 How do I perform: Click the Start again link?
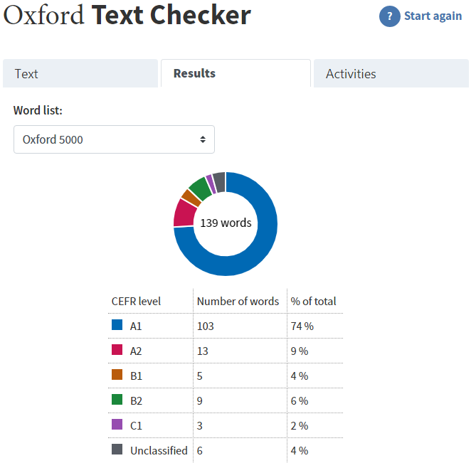click(433, 16)
